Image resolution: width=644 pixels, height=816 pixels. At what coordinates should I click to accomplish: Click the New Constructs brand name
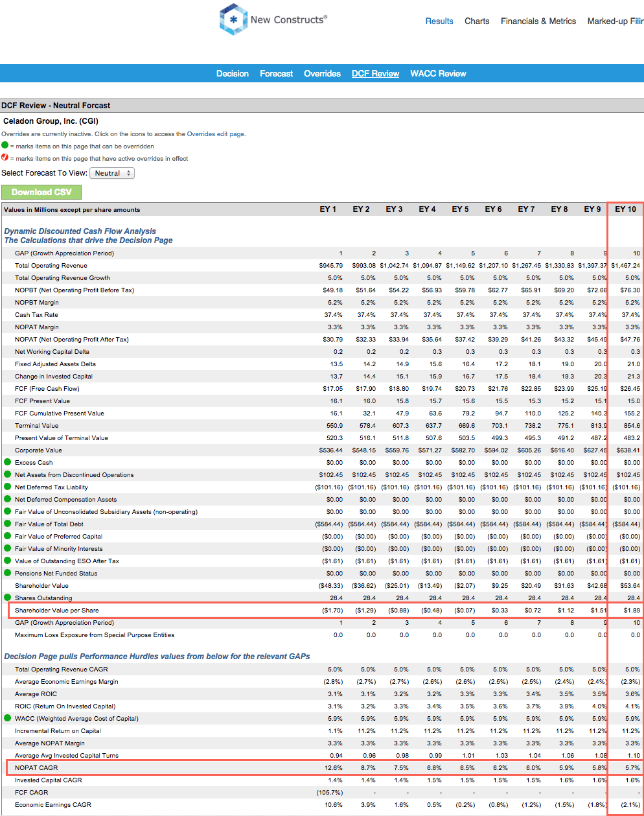pos(289,20)
